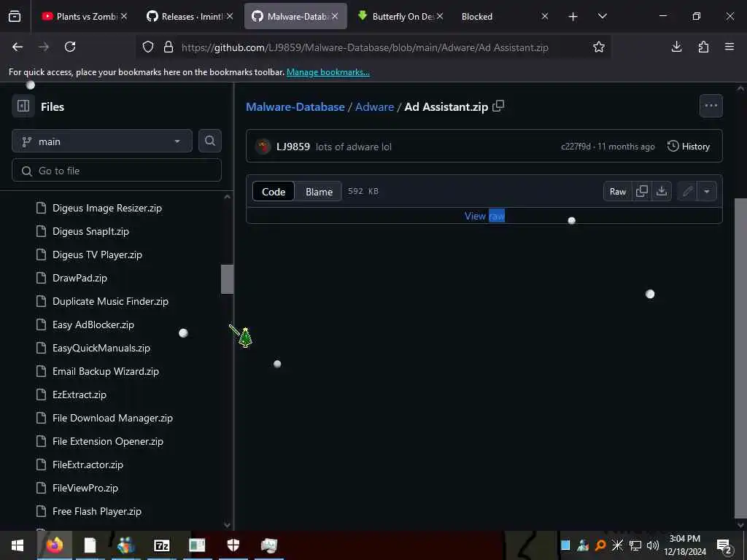
Task: Open the main branch selector dropdown
Action: pyautogui.click(x=102, y=141)
